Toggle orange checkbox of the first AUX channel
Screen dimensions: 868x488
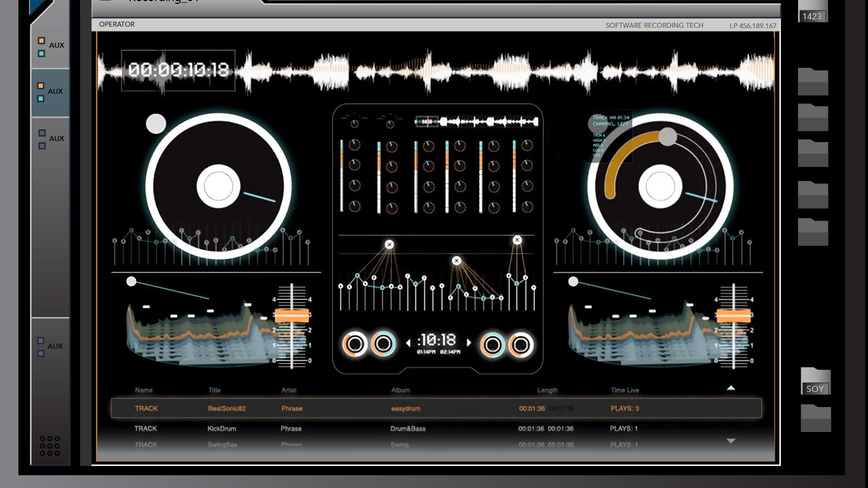tap(41, 41)
